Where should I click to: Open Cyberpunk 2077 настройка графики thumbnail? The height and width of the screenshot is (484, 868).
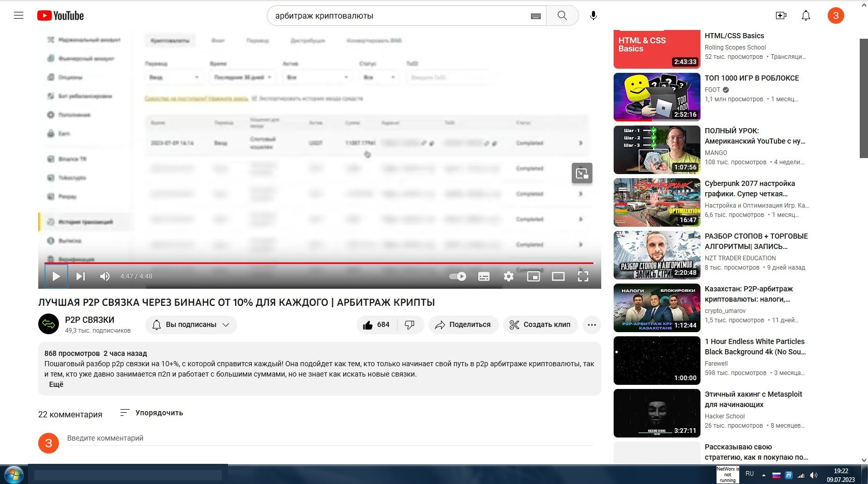[657, 202]
